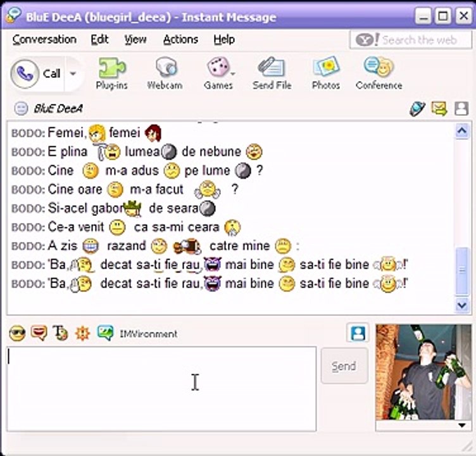Open the IMVironment selector icon
The height and width of the screenshot is (456, 476).
(105, 333)
